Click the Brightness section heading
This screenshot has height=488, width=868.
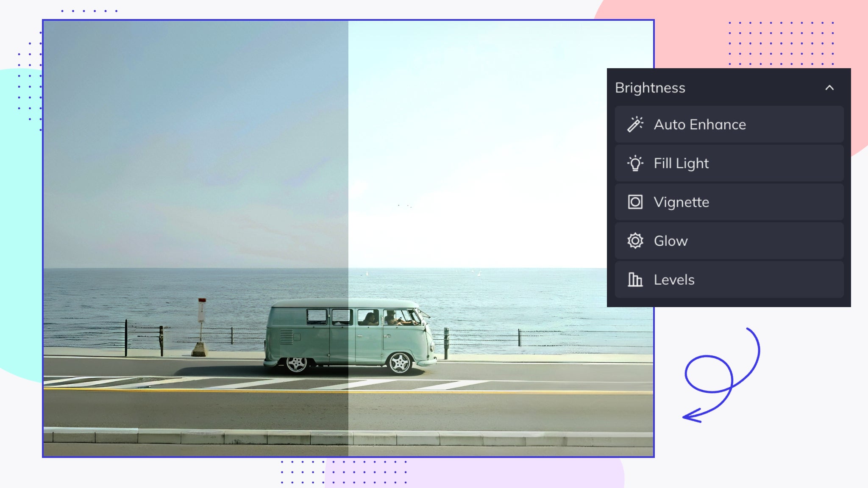pos(650,88)
